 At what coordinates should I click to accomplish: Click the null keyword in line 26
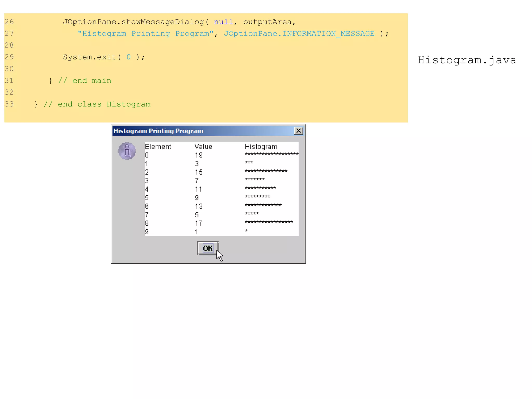223,22
